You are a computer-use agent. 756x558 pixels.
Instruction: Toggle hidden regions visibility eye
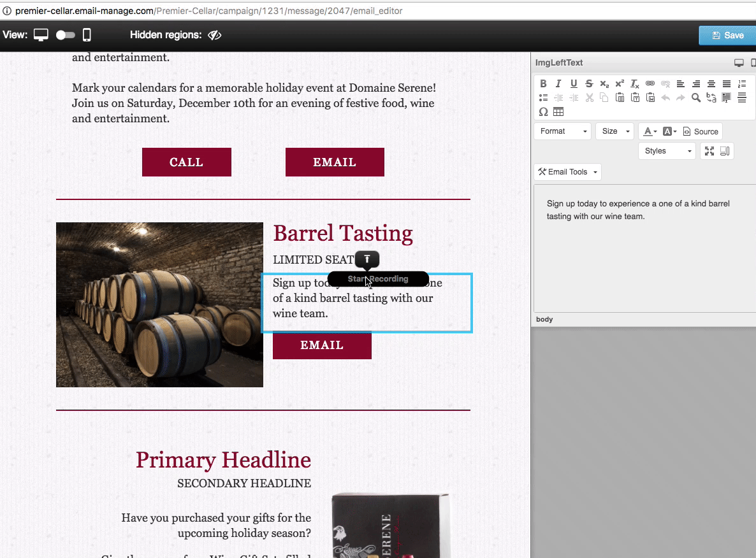click(x=215, y=34)
